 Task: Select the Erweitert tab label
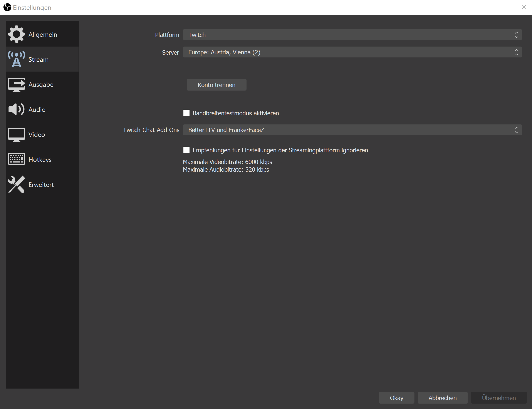pos(41,184)
